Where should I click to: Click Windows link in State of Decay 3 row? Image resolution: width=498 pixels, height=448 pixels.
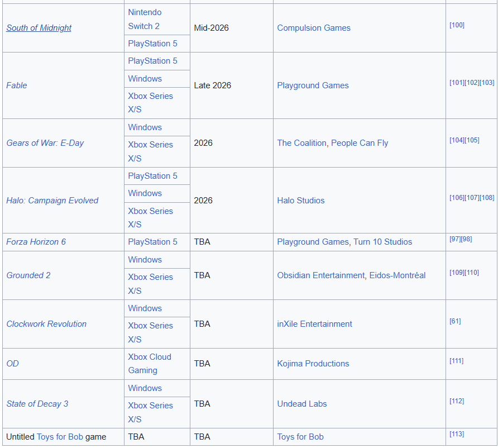click(145, 388)
